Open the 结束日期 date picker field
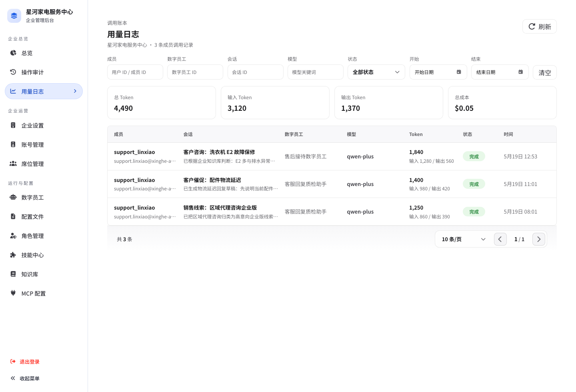Image resolution: width=576 pixels, height=392 pixels. coord(500,72)
